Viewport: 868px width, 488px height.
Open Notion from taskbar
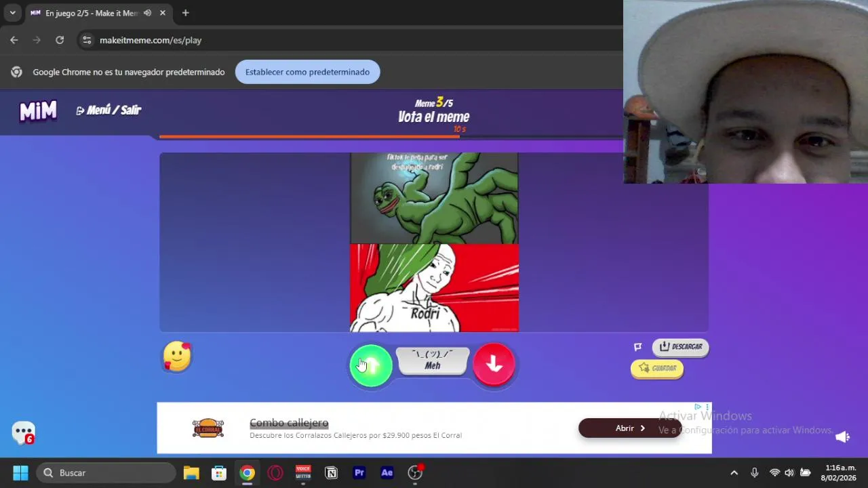point(331,472)
